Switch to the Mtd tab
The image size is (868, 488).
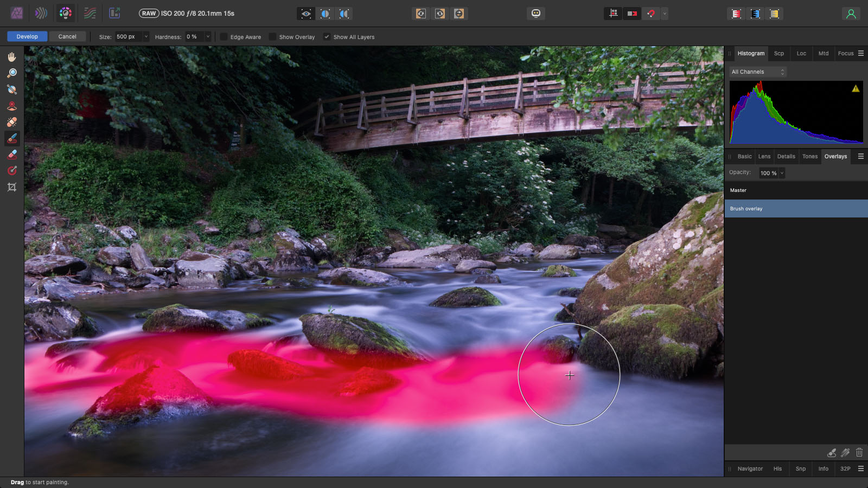coord(824,53)
